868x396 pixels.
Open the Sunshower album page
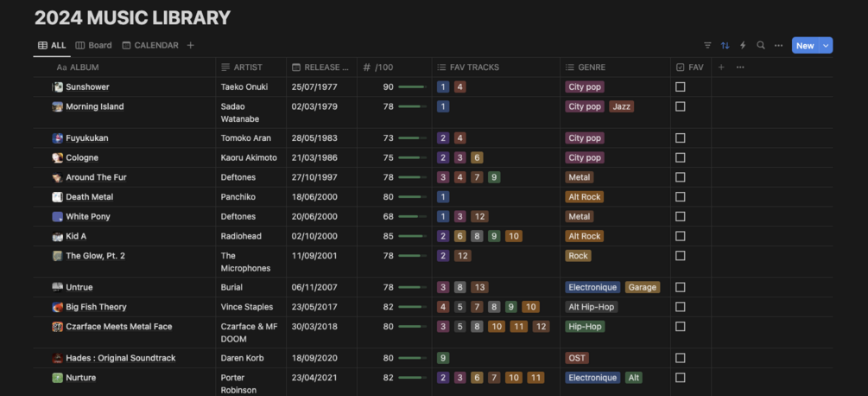coord(87,87)
